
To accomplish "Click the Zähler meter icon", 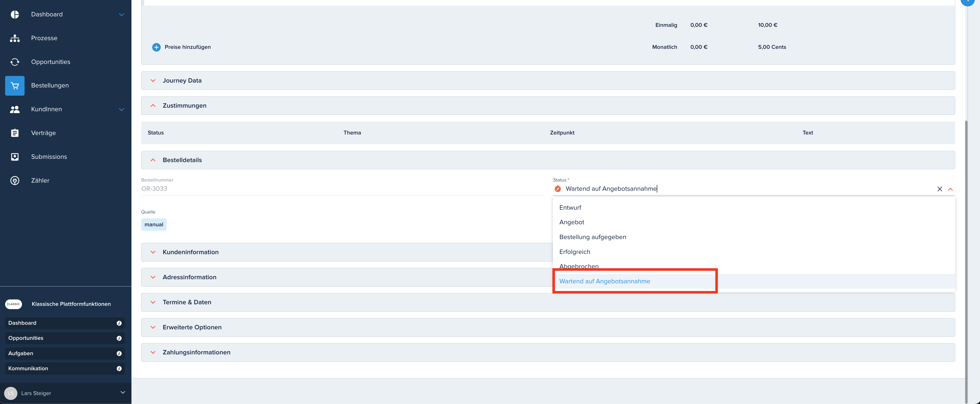I will pos(15,180).
